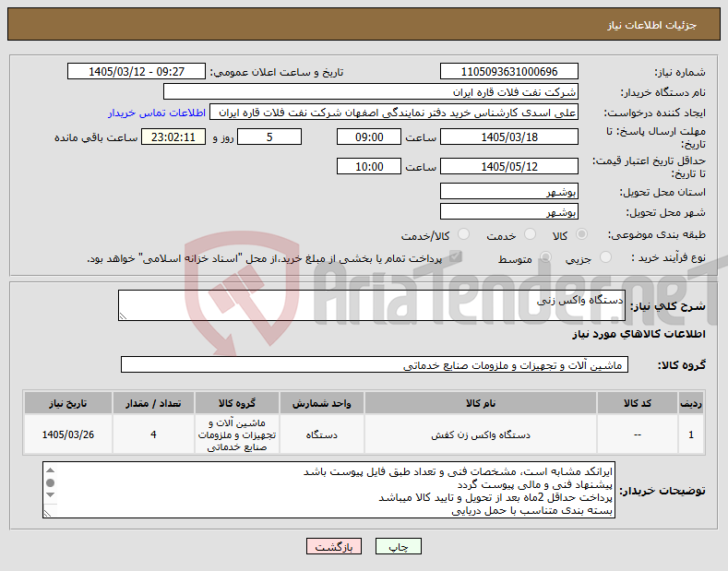Image resolution: width=728 pixels, height=571 pixels.
Task: Click the response deadline date 1405/03/18
Action: (x=508, y=137)
